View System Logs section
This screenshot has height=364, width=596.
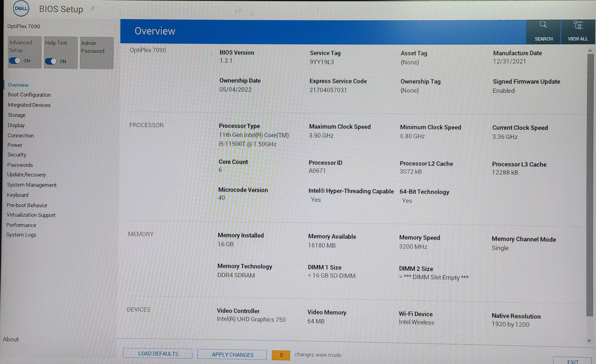21,235
